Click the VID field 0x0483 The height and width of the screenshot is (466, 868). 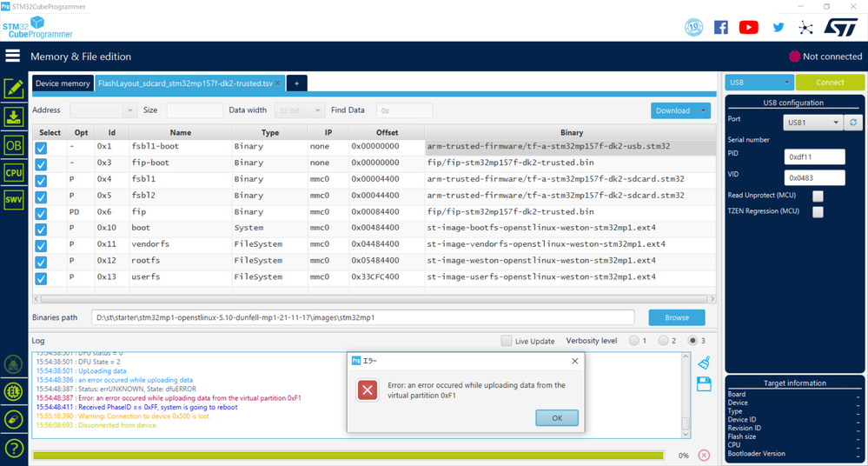pos(814,178)
